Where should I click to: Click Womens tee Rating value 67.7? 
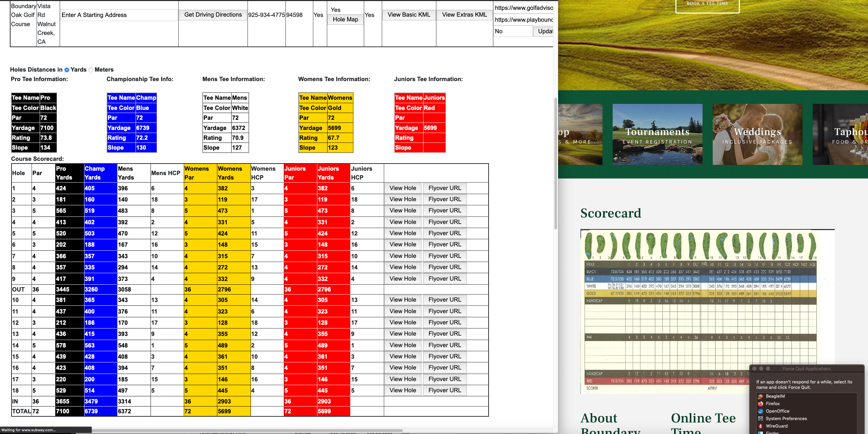[334, 138]
